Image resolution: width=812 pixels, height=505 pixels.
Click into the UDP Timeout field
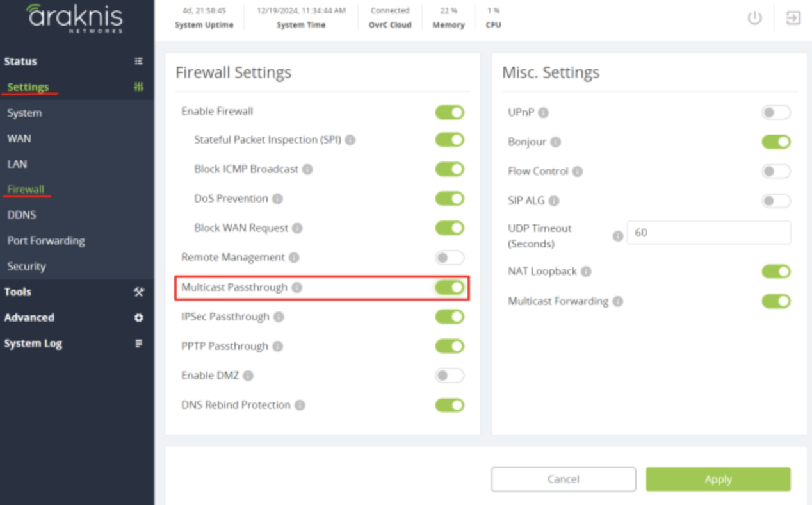tap(709, 233)
